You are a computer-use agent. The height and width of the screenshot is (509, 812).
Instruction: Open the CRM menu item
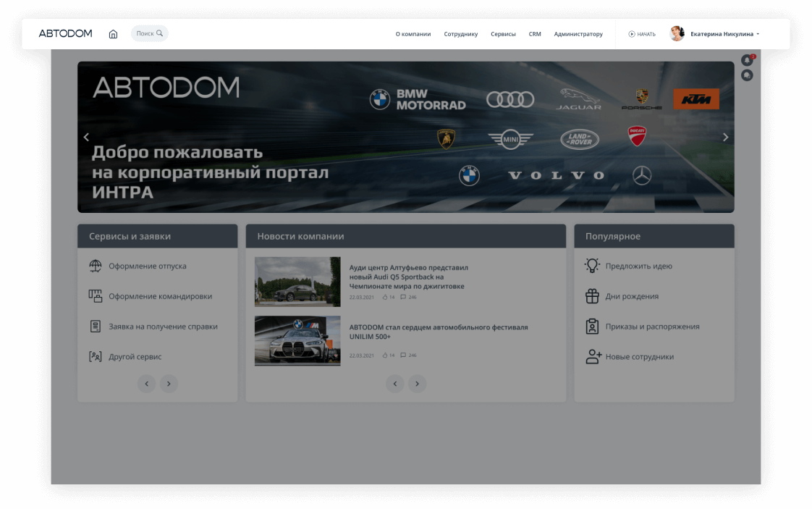(x=534, y=34)
